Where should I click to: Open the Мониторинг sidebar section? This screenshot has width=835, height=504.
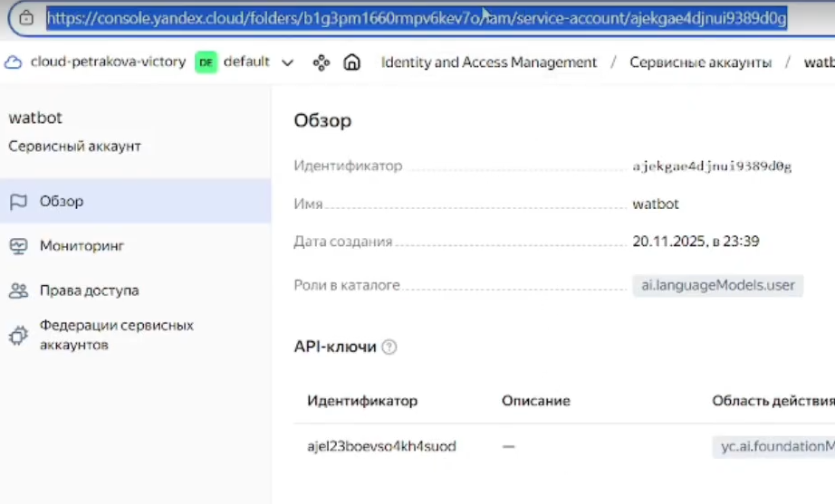point(82,246)
